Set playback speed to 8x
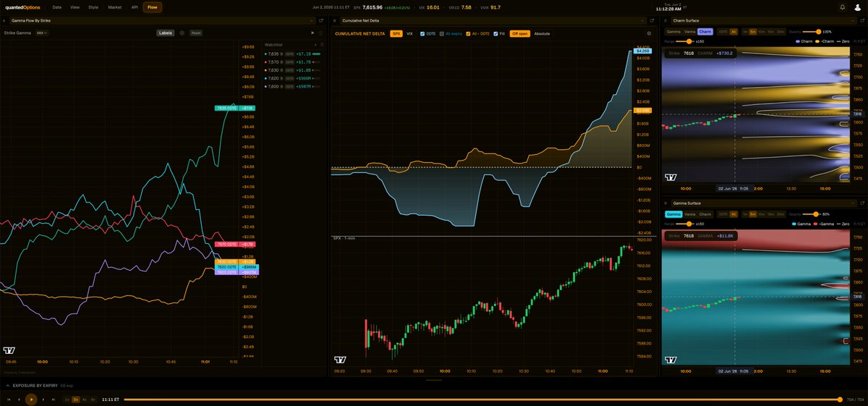The width and height of the screenshot is (868, 406). tap(93, 399)
